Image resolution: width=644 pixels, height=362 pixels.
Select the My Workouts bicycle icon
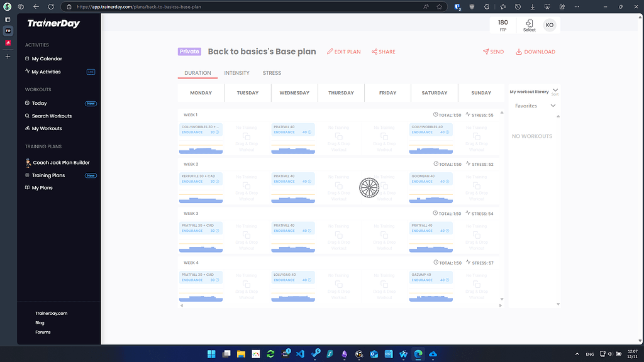[x=29, y=128]
